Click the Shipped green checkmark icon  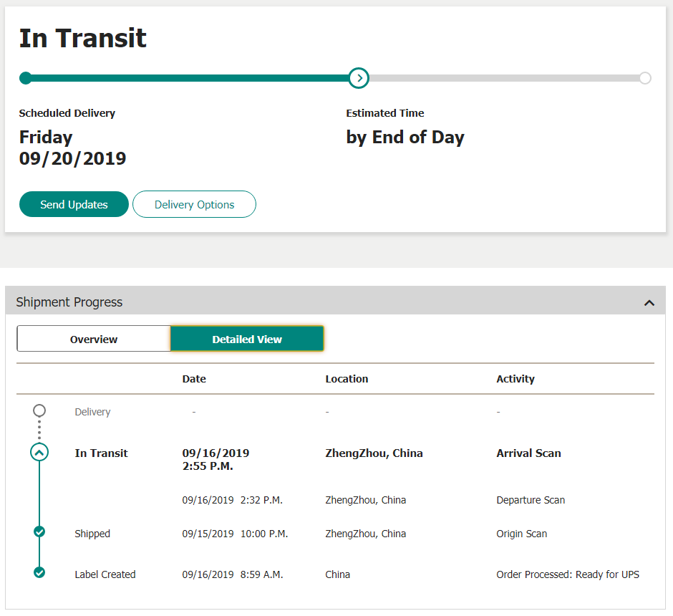tap(39, 531)
